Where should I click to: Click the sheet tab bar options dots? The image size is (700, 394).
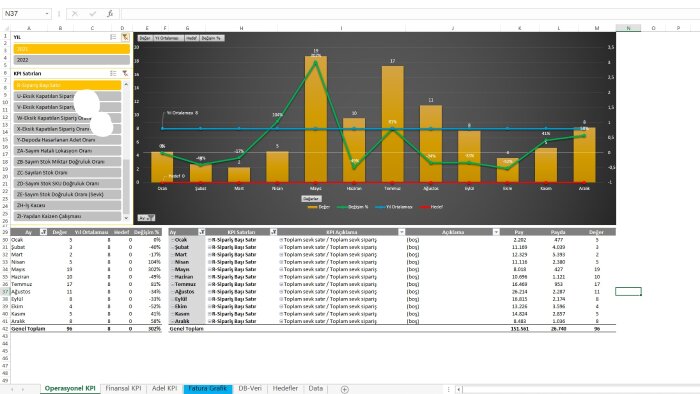[448, 390]
